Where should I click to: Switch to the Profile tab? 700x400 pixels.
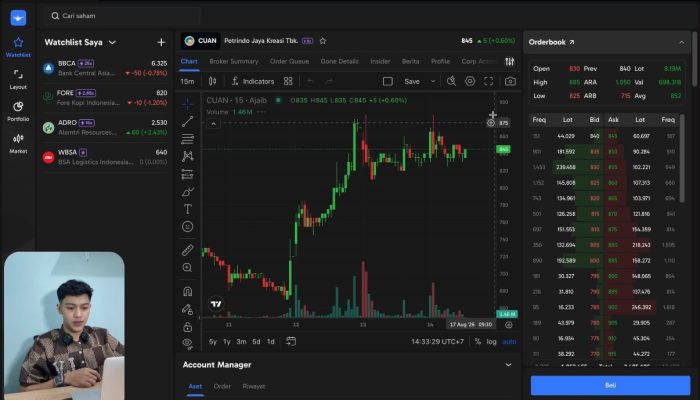tap(440, 62)
